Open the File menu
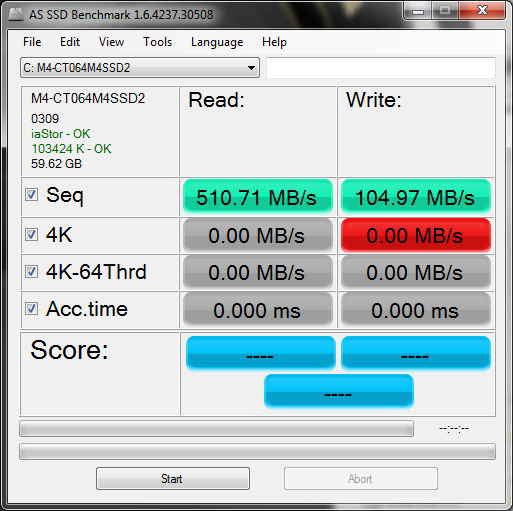Viewport: 513px width, 511px height. tap(32, 42)
